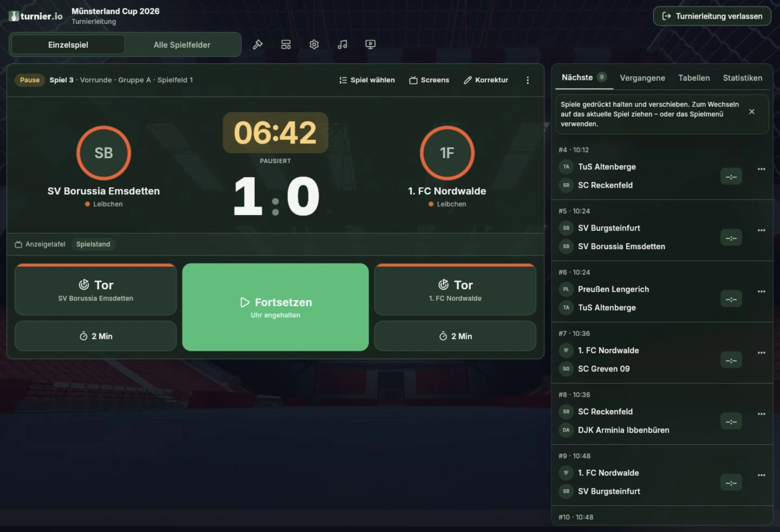780x532 pixels.
Task: Click the score placeholder for match #4
Action: tap(731, 177)
